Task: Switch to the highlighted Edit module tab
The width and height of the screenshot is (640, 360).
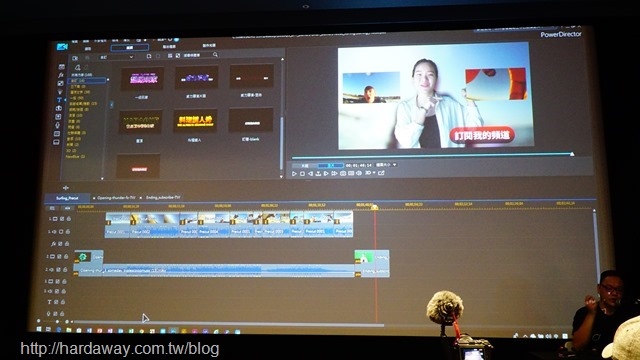Action: click(x=130, y=48)
